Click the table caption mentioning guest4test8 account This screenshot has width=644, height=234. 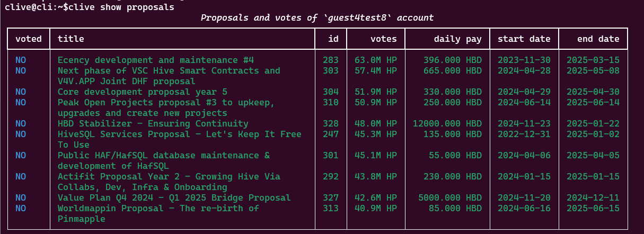317,17
